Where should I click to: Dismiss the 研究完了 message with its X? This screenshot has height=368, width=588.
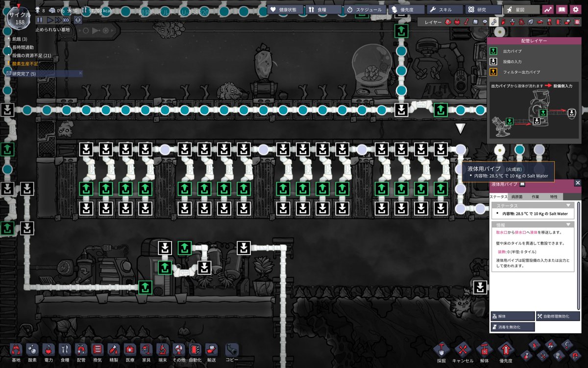(x=80, y=73)
